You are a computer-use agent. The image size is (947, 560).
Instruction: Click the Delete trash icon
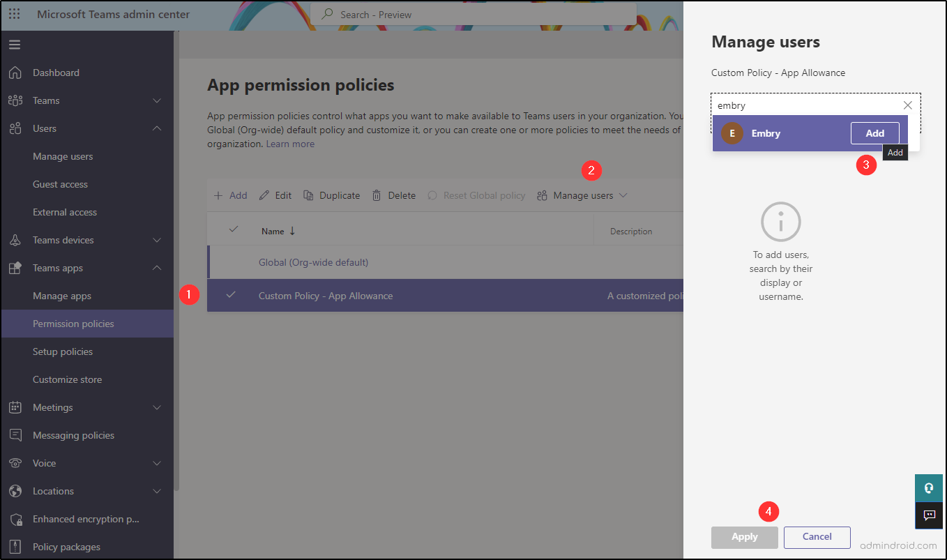pyautogui.click(x=375, y=195)
